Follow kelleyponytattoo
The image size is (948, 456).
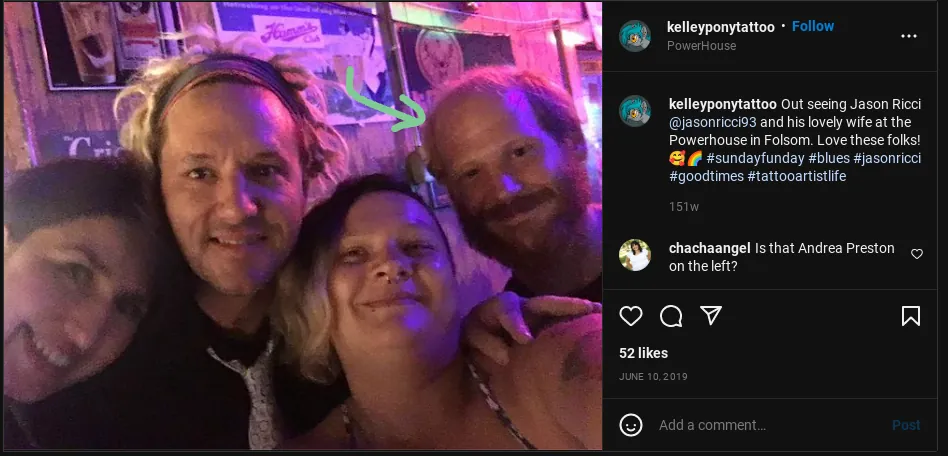point(813,26)
